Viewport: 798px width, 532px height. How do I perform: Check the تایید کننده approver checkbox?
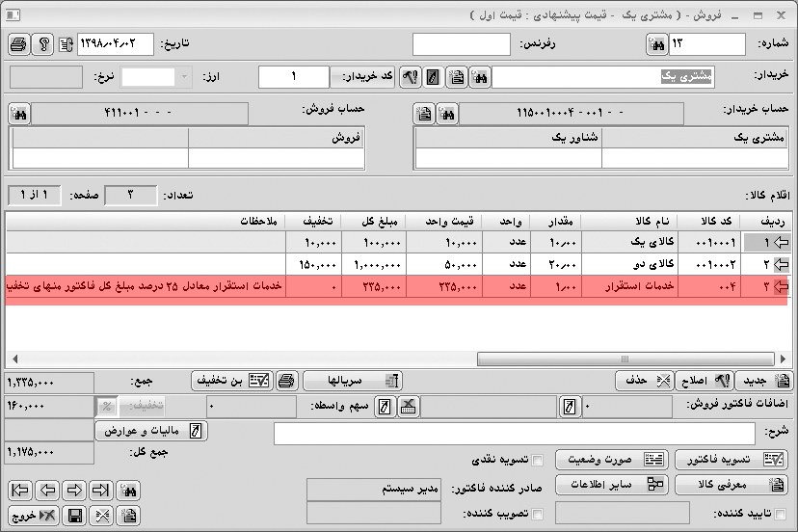pos(780,515)
